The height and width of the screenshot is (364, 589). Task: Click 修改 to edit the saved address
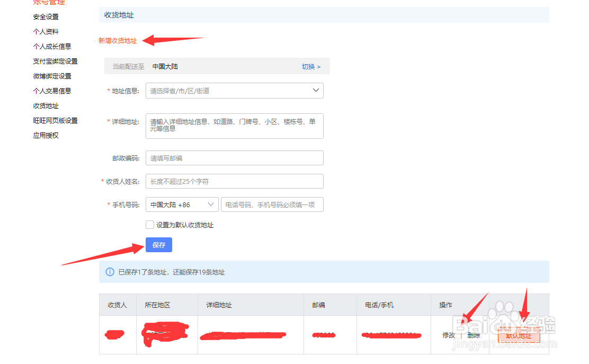tap(448, 335)
